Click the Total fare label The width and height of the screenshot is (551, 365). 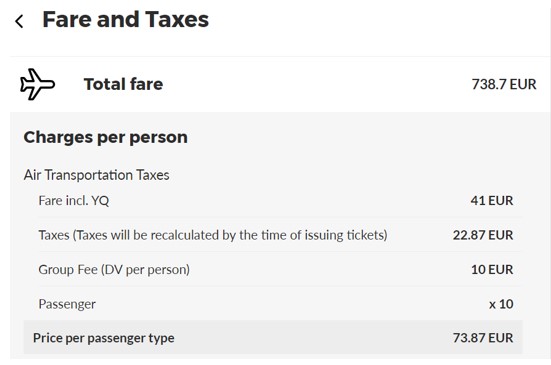pos(123,84)
